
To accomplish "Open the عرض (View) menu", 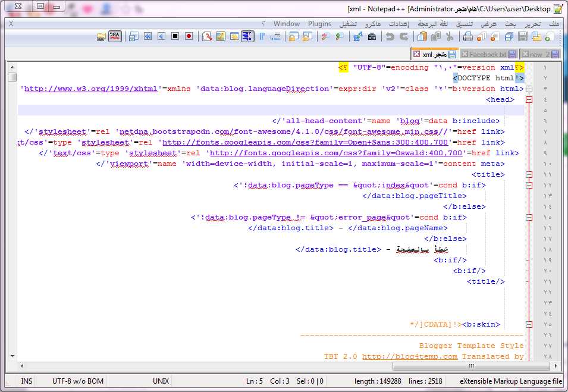I will click(489, 24).
